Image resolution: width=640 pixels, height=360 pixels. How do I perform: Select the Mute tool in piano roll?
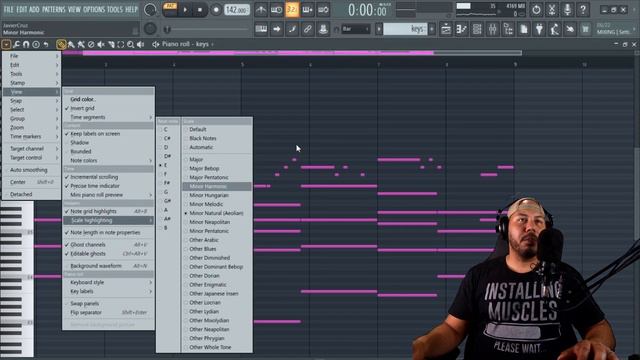[101, 44]
